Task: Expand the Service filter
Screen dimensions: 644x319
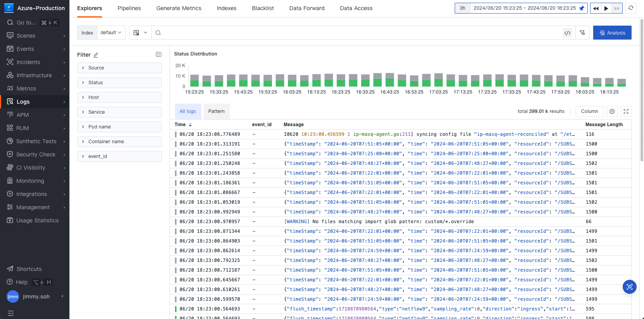Action: [119, 112]
